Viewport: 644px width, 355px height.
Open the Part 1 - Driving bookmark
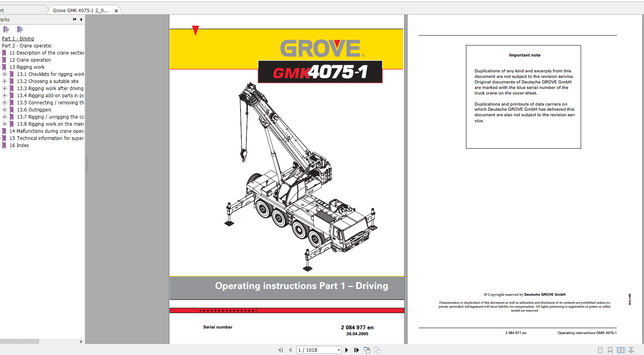point(18,39)
